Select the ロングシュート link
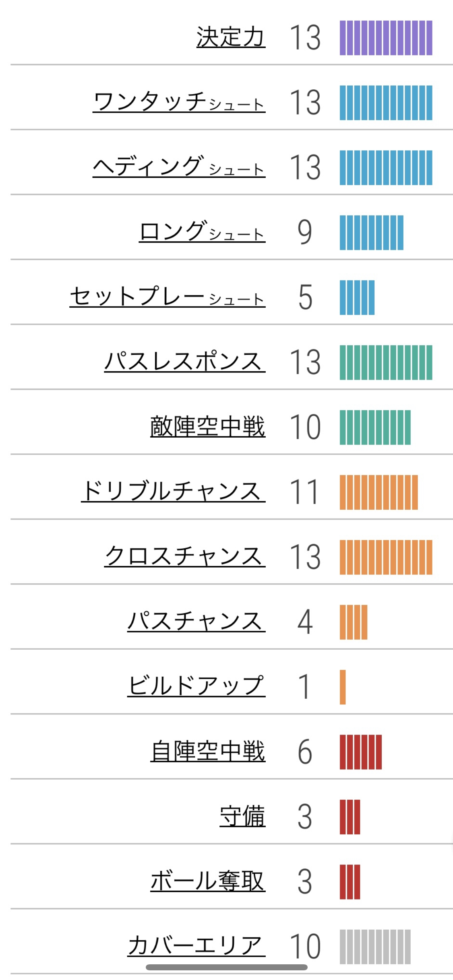Image resolution: width=453 pixels, height=980 pixels. point(202,232)
